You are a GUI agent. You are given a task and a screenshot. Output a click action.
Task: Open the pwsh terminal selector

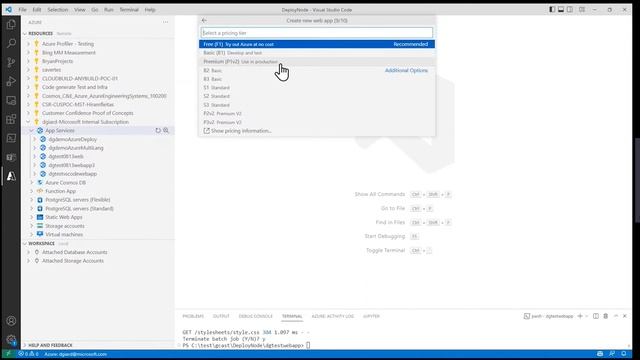coord(549,316)
